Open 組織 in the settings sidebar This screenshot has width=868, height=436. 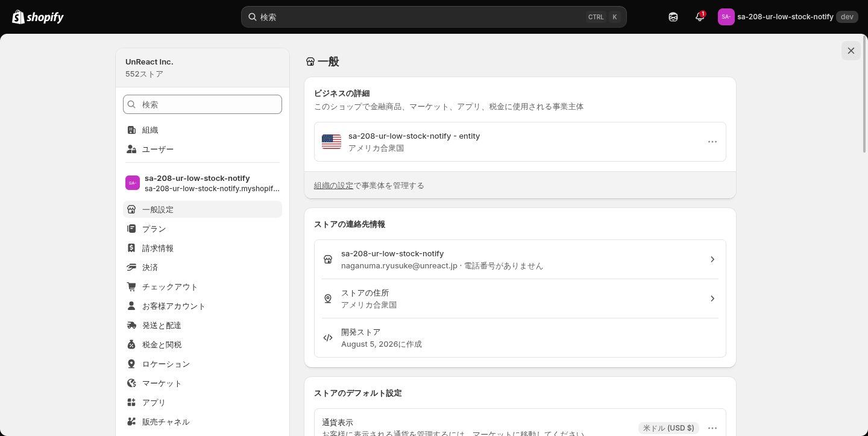pos(203,130)
